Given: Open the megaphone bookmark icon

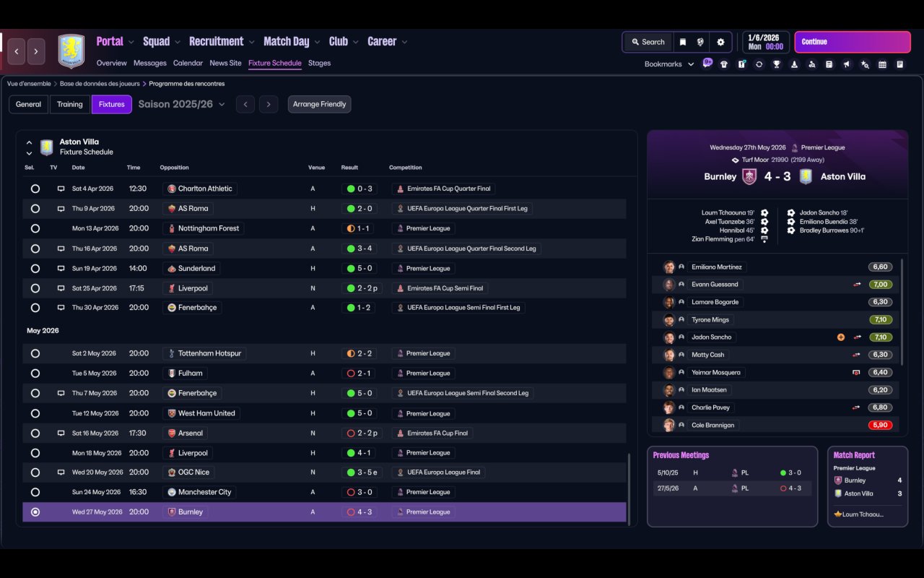Looking at the screenshot, I should point(847,64).
